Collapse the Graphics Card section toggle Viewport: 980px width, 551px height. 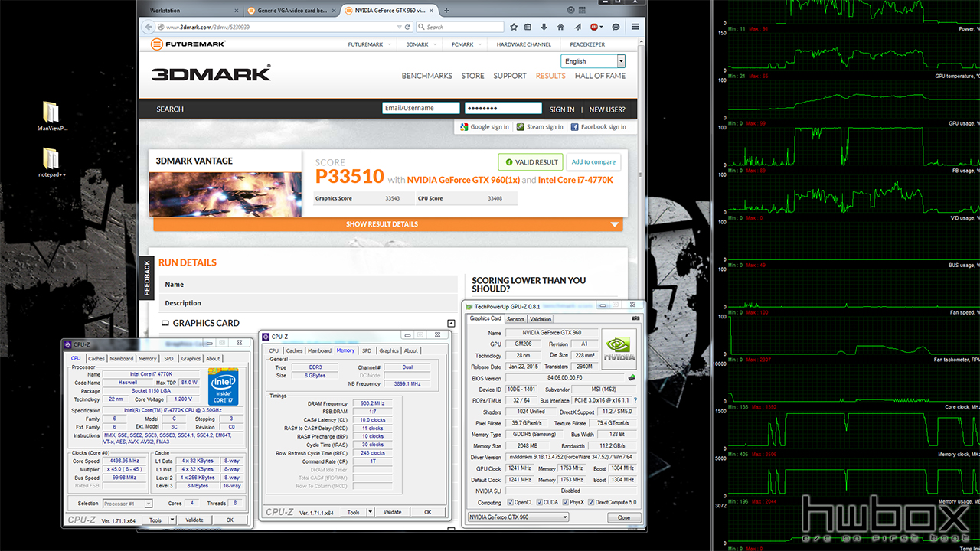pos(452,323)
